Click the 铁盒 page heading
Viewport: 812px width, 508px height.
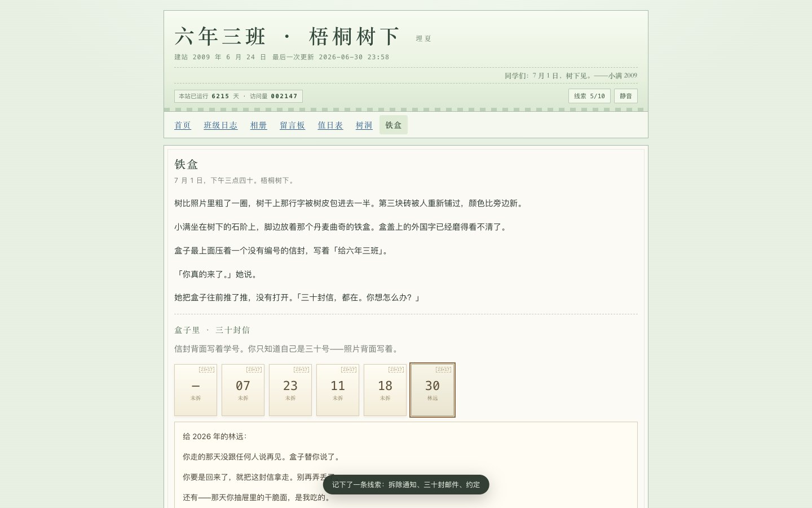pyautogui.click(x=186, y=164)
